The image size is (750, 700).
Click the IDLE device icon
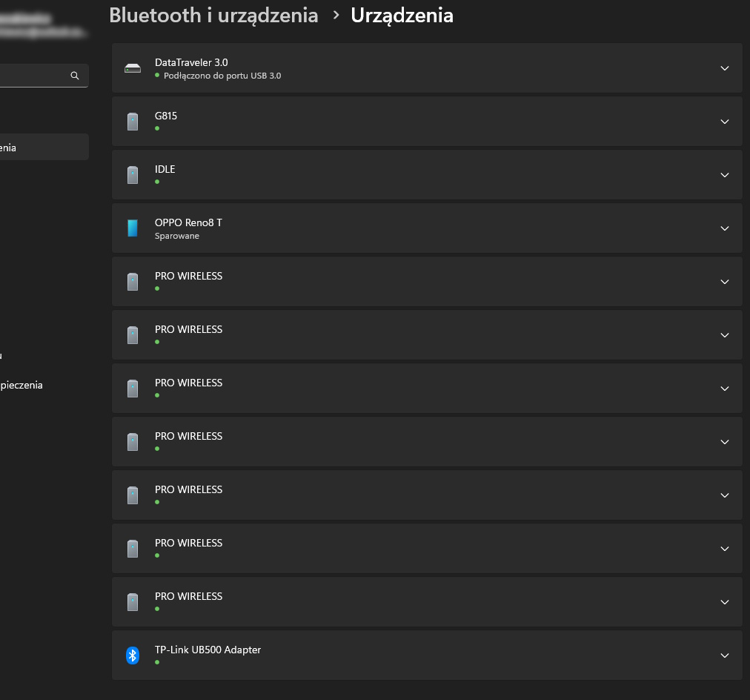pyautogui.click(x=133, y=175)
